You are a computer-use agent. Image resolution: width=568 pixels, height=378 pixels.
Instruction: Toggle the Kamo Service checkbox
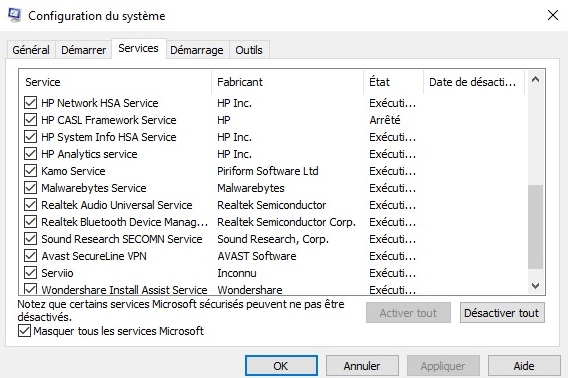pyautogui.click(x=30, y=171)
